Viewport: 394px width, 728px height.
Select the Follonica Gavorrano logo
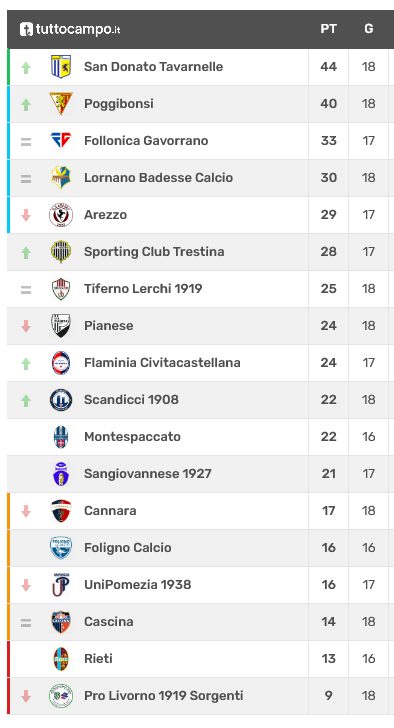coord(61,140)
